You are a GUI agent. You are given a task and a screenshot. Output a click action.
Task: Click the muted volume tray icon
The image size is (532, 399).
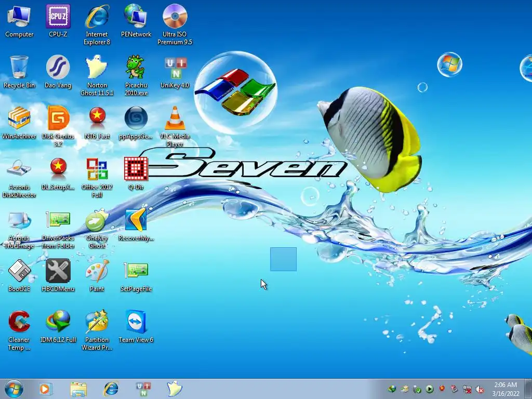point(480,389)
